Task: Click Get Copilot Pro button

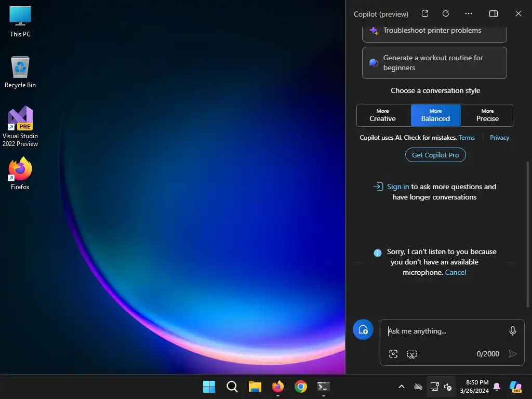Action: [435, 155]
